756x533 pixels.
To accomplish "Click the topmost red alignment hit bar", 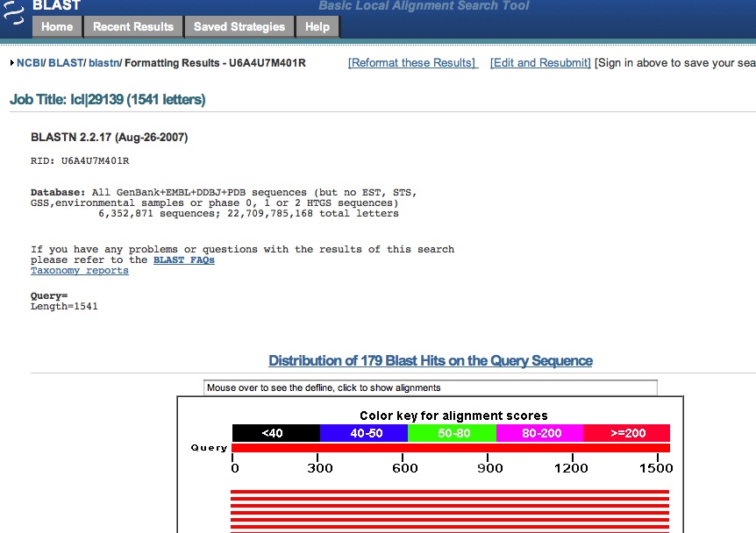I will click(450, 492).
